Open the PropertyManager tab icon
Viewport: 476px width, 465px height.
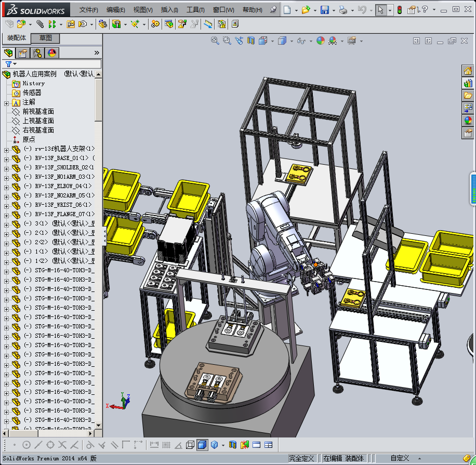[22, 53]
